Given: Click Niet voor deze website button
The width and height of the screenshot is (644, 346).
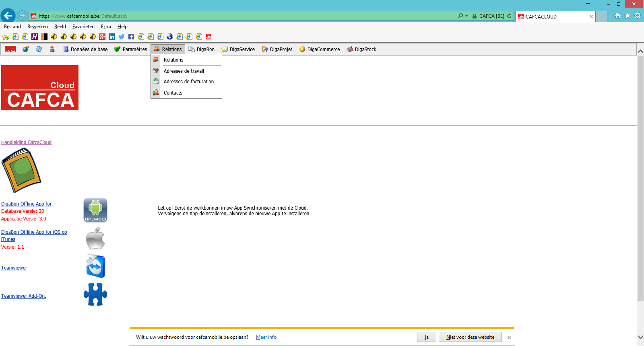Looking at the screenshot, I should coord(470,337).
